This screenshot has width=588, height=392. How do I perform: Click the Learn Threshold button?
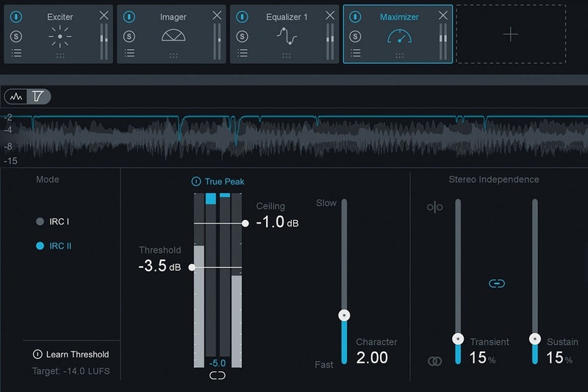71,354
